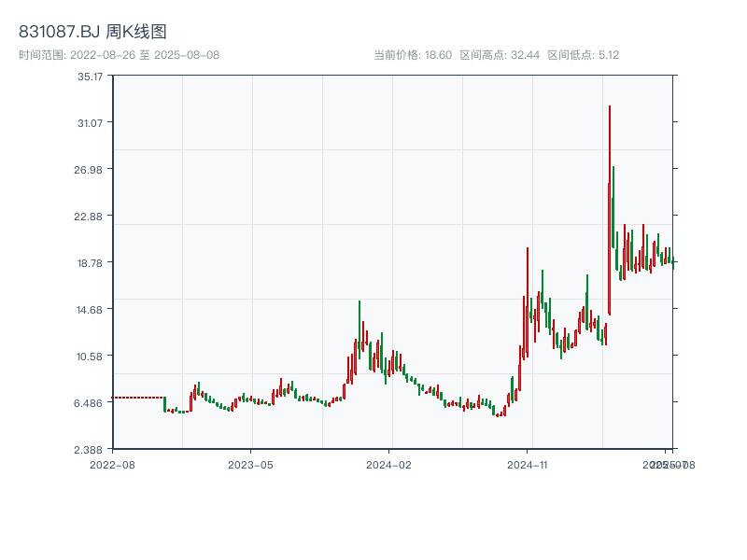Screen dimensions: 747x560
Task: Click the x-axis label 2024-02
Action: [x=388, y=465]
